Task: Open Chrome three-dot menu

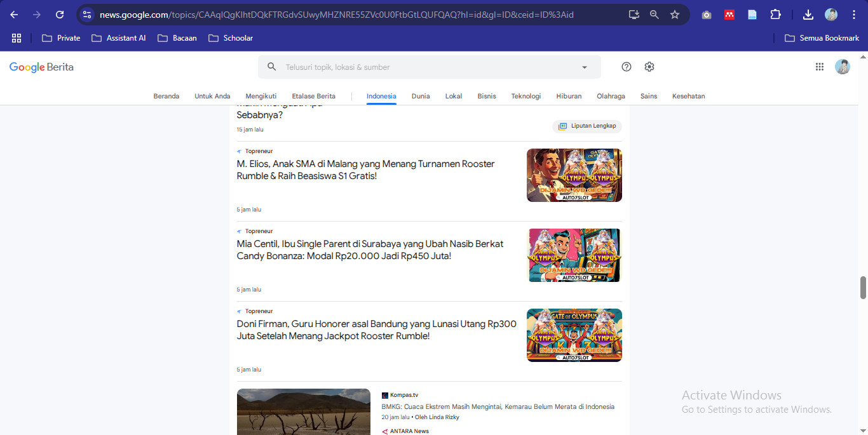Action: tap(854, 15)
